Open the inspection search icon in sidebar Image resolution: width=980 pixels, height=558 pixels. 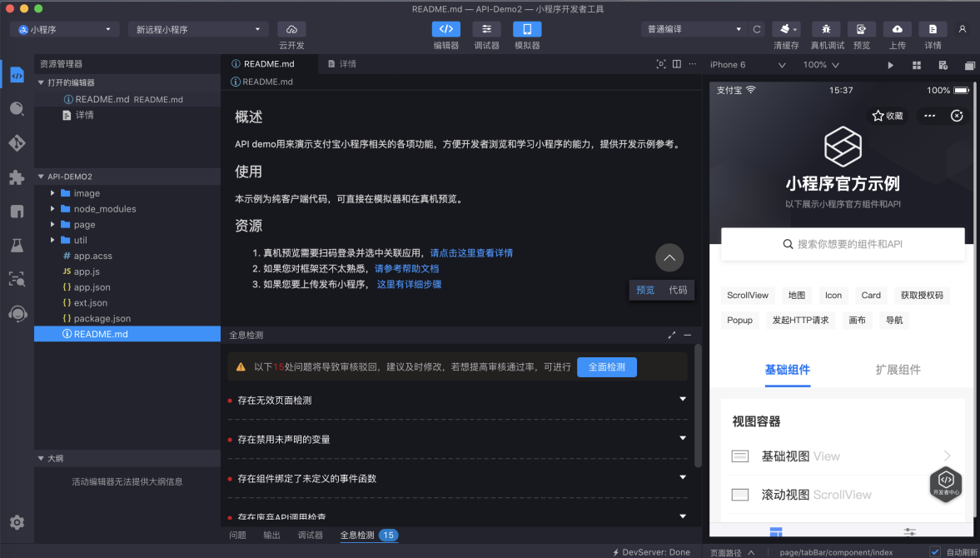[17, 279]
